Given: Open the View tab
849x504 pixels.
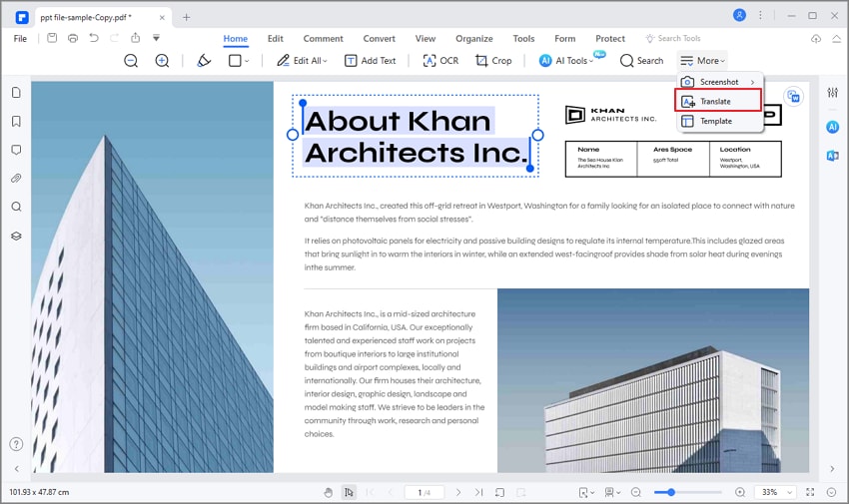Looking at the screenshot, I should pos(425,38).
